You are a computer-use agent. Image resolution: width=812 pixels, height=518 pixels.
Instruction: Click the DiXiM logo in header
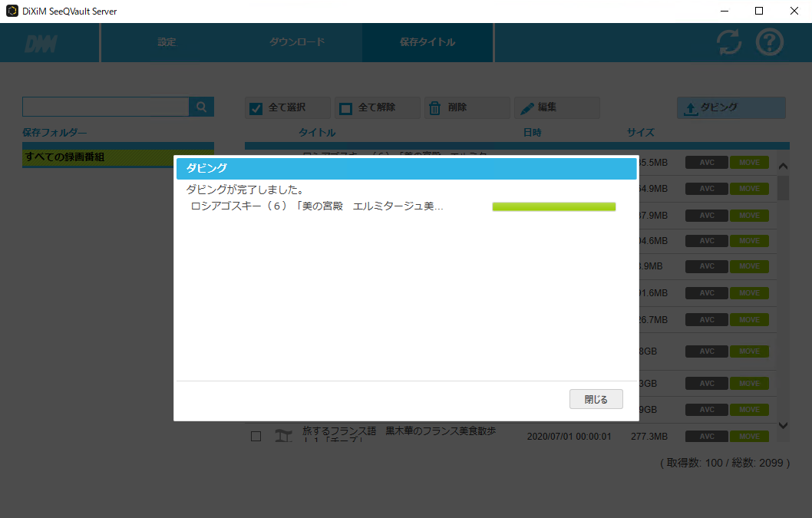point(40,44)
